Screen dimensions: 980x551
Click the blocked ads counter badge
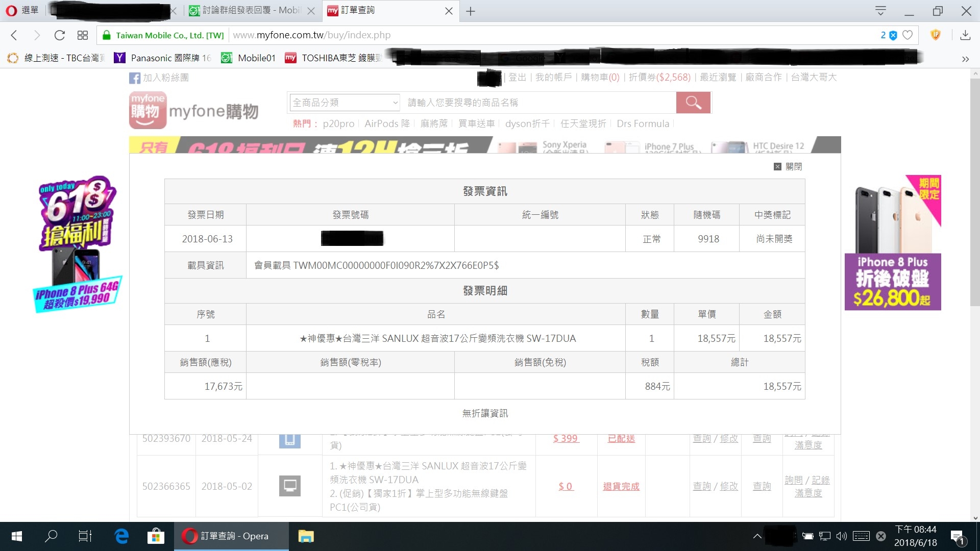[x=889, y=35]
